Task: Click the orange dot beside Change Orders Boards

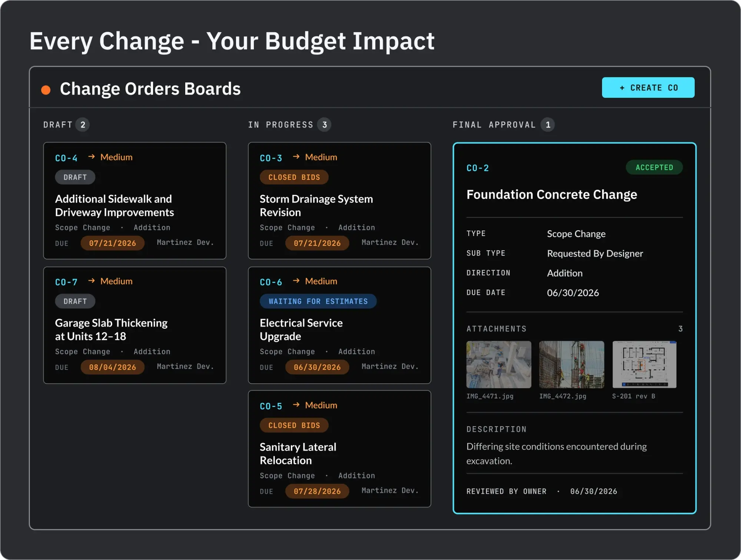Action: click(46, 90)
